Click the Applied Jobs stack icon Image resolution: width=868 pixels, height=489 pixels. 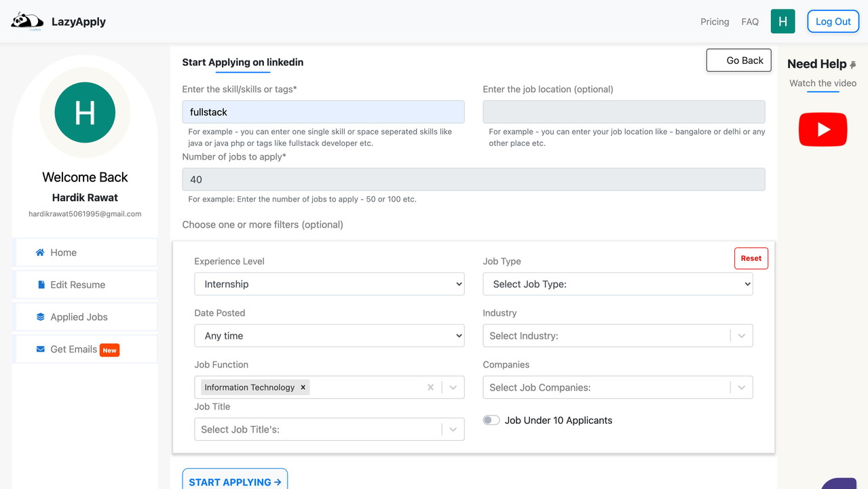(x=41, y=316)
